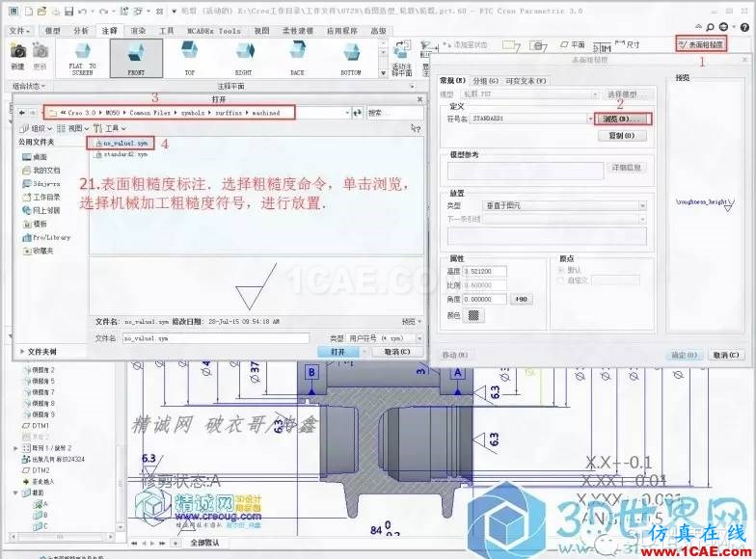756x559 pixels.
Task: Select the standard2.sym file
Action: (121, 154)
